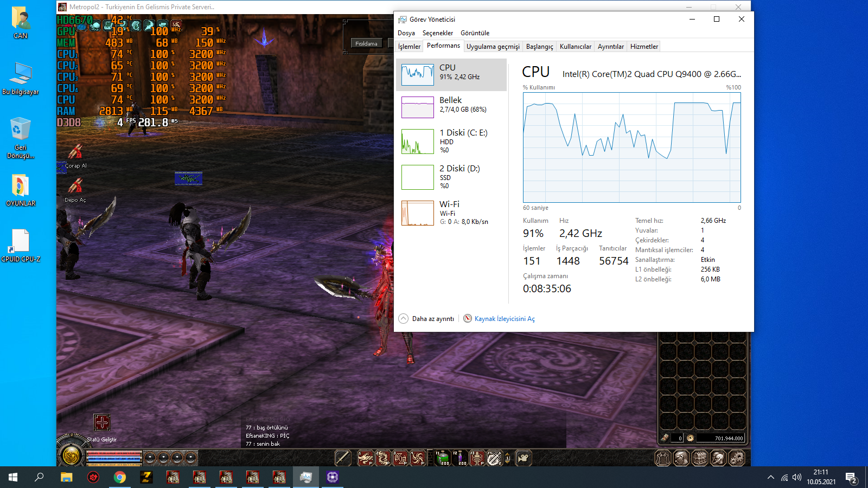
Task: Select CPU in the performance sidebar
Action: tap(451, 75)
